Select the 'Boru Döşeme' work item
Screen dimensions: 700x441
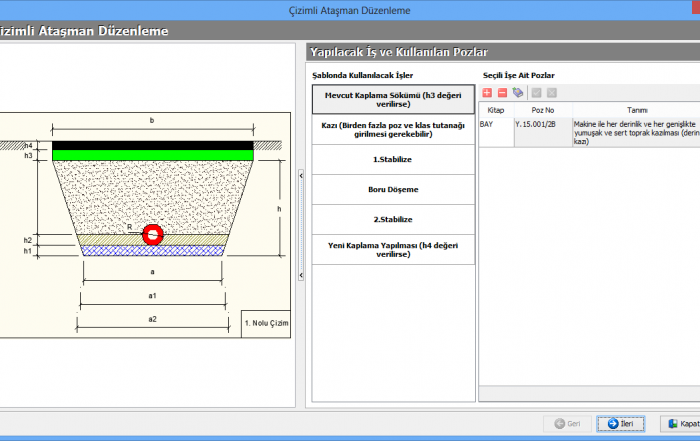[x=393, y=189]
